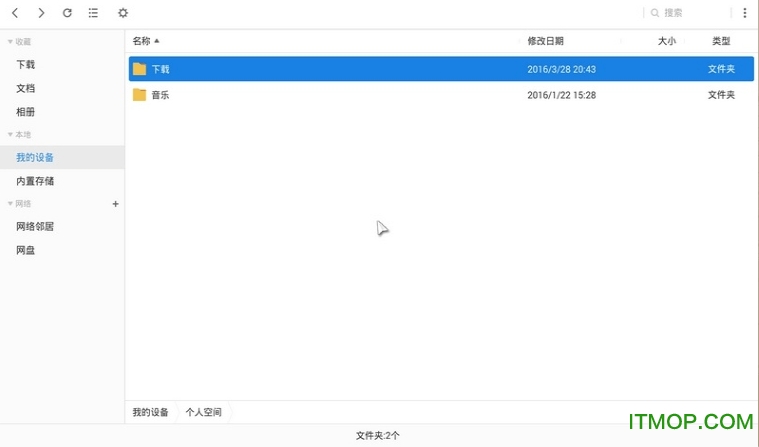Switch to list view mode icon
Screen dimensions: 759x447
[x=93, y=13]
